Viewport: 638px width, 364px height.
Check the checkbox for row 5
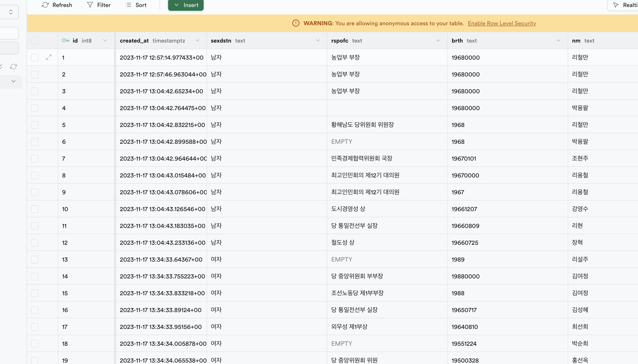point(34,125)
